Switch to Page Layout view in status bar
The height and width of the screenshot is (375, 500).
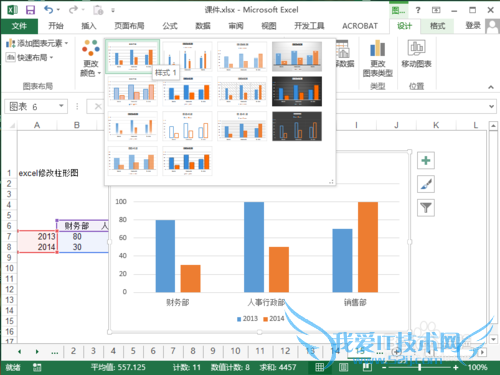click(343, 367)
